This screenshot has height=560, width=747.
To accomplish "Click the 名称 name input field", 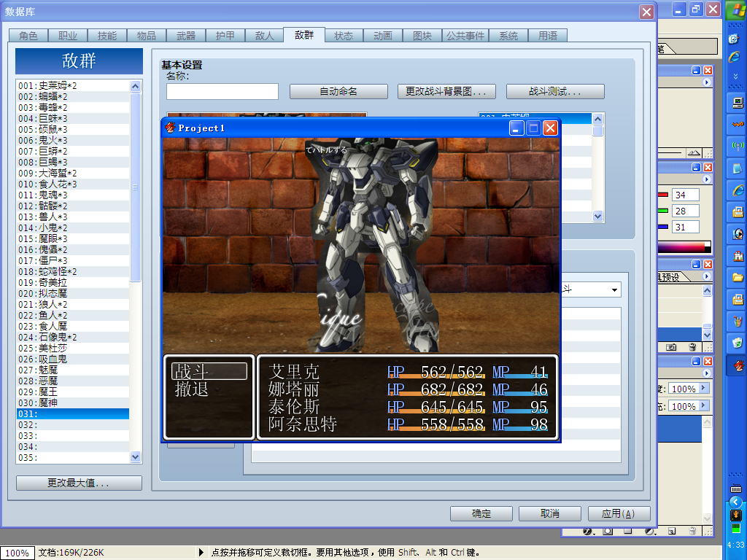I will tap(222, 91).
